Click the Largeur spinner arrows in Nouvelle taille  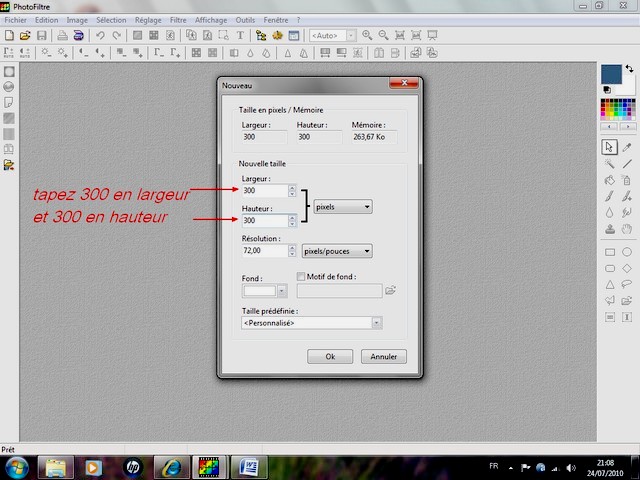tap(292, 191)
